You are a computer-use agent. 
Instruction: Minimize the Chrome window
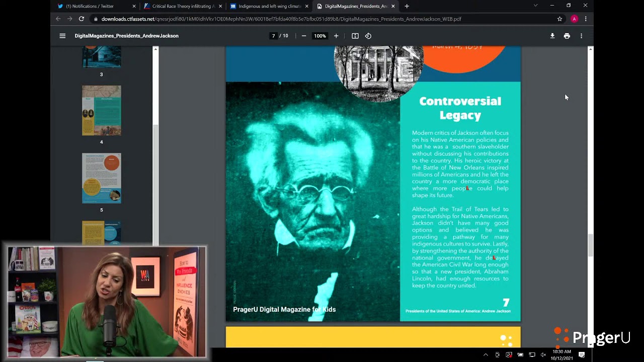coord(552,6)
